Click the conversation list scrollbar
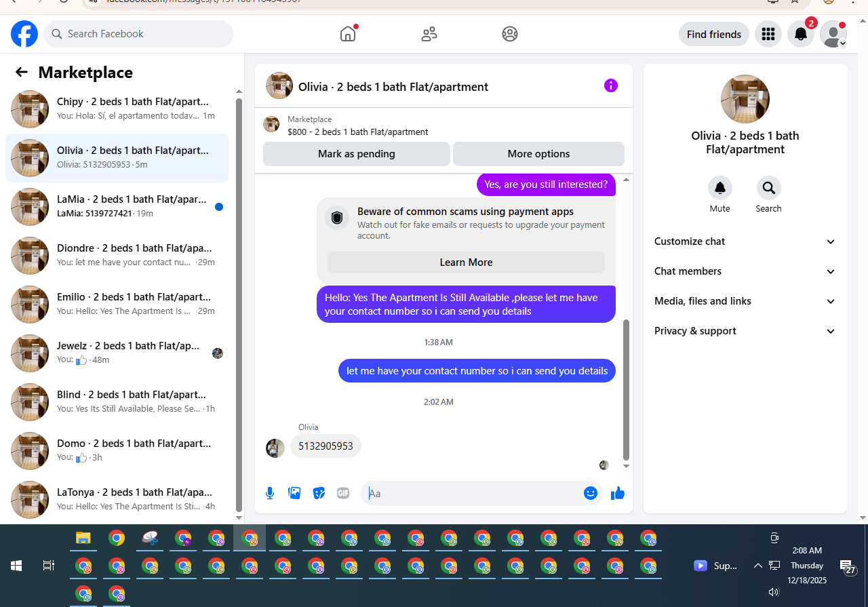The height and width of the screenshot is (607, 868). click(239, 305)
